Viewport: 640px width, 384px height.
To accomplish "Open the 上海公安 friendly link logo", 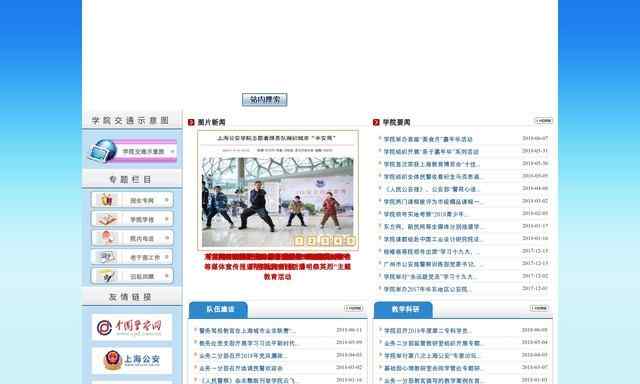I will click(x=132, y=360).
